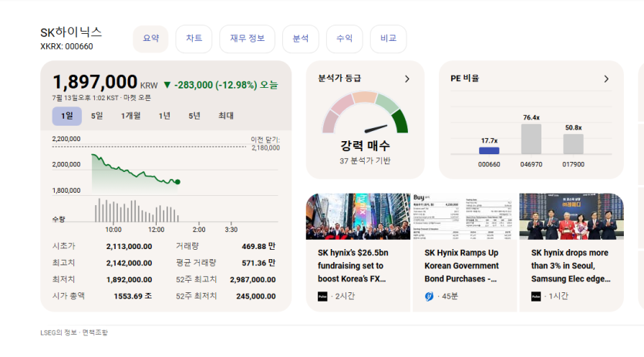Switch to the 차트 tab
The image size is (644, 357).
pos(194,39)
